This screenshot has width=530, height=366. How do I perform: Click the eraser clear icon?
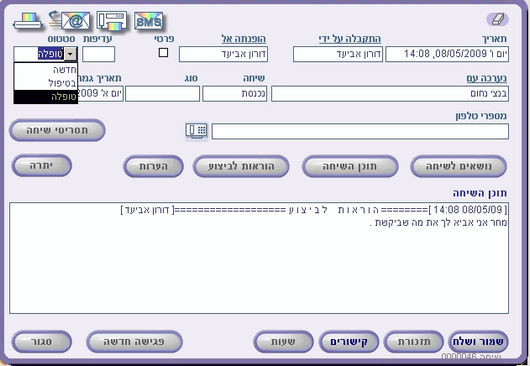498,19
